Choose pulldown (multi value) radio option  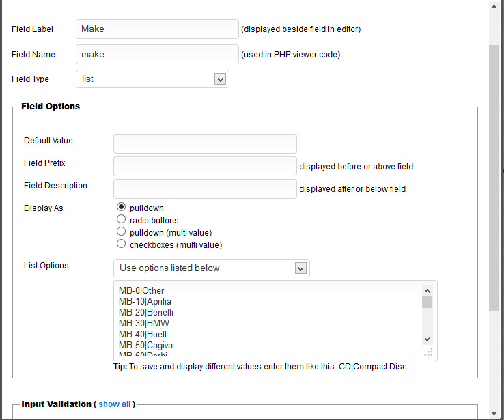click(x=122, y=232)
